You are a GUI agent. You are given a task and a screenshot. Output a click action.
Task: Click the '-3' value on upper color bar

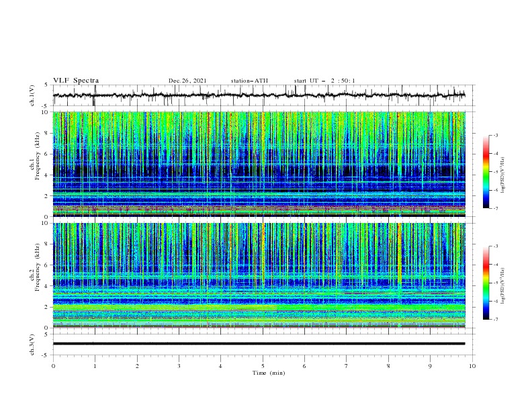coord(495,135)
